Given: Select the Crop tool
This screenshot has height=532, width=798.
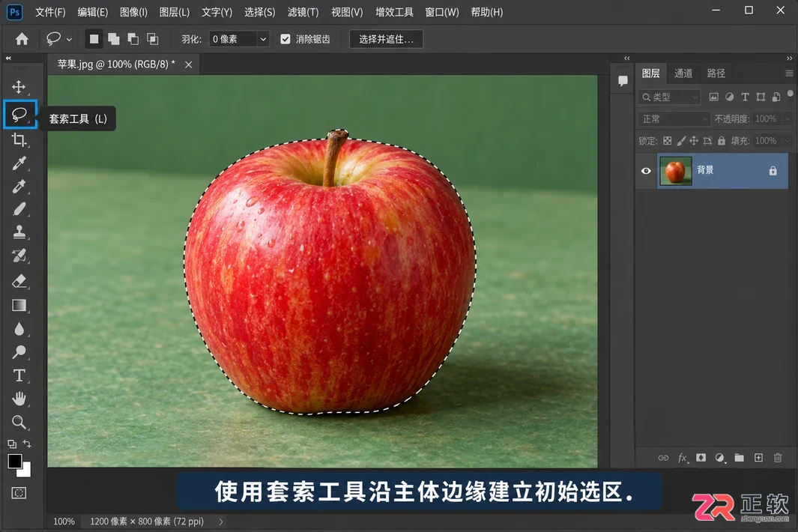Looking at the screenshot, I should click(19, 139).
